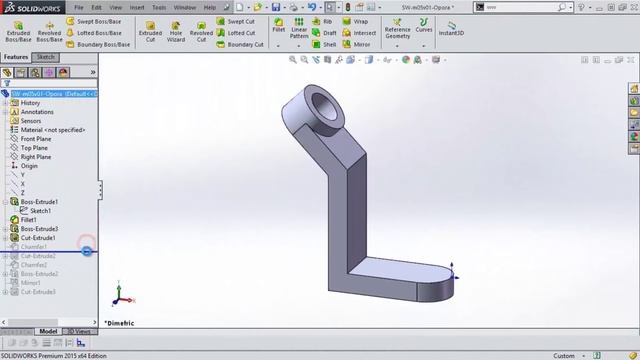Open the Reference Geometry tool

(x=398, y=28)
